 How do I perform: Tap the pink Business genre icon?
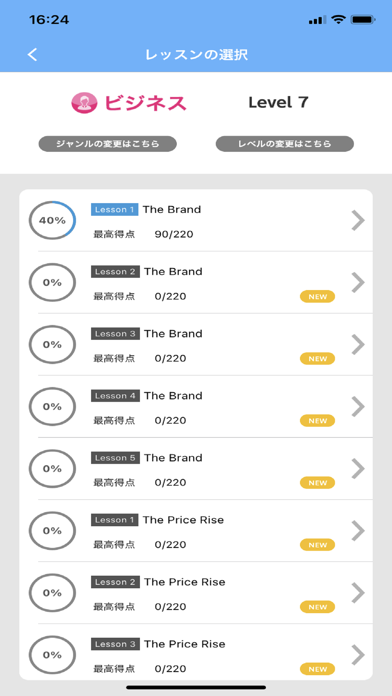84,103
